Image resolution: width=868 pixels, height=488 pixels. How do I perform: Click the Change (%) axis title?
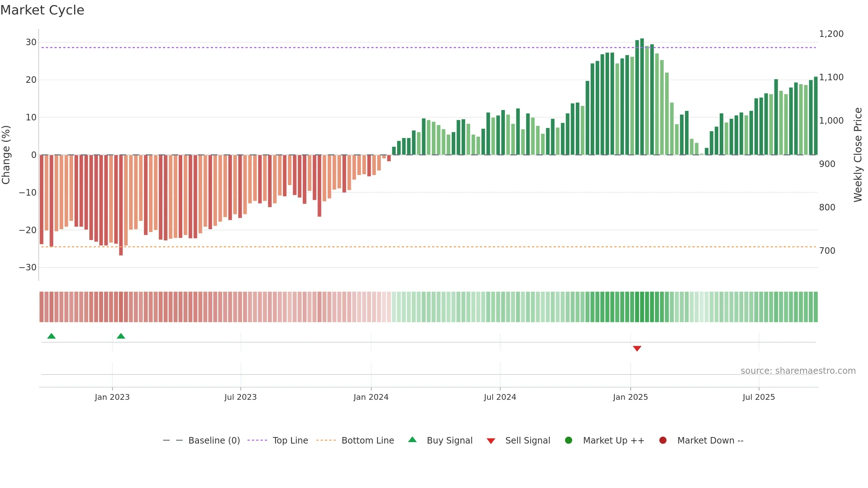6,155
